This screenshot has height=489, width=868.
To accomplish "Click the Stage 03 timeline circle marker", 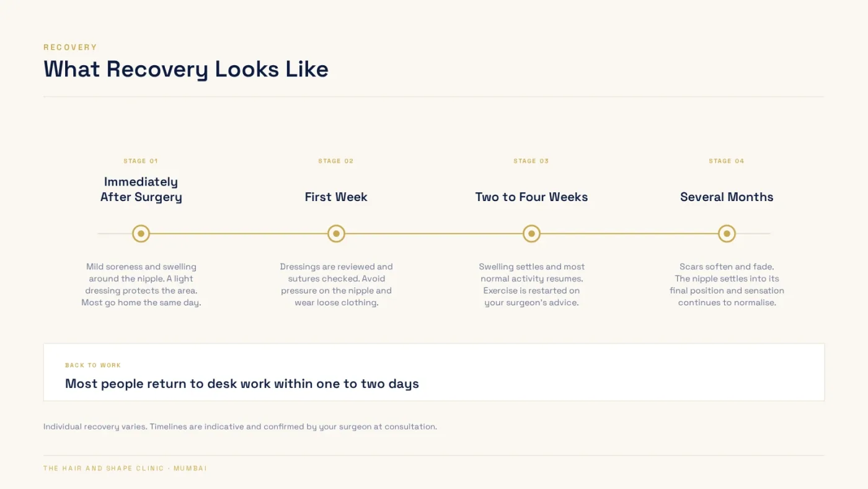I will (x=531, y=234).
